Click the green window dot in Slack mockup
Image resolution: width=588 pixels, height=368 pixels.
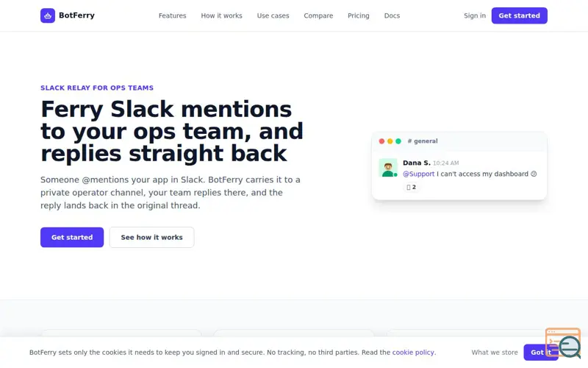click(x=398, y=141)
